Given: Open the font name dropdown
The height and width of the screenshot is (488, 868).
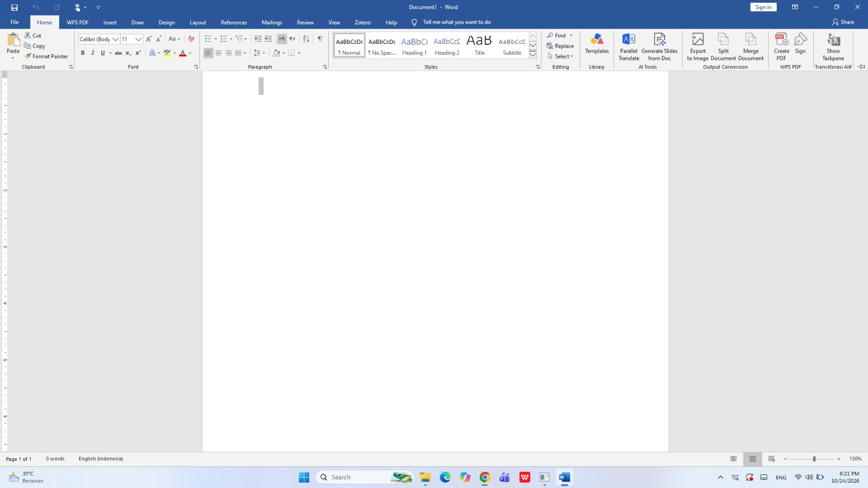Looking at the screenshot, I should tap(116, 39).
